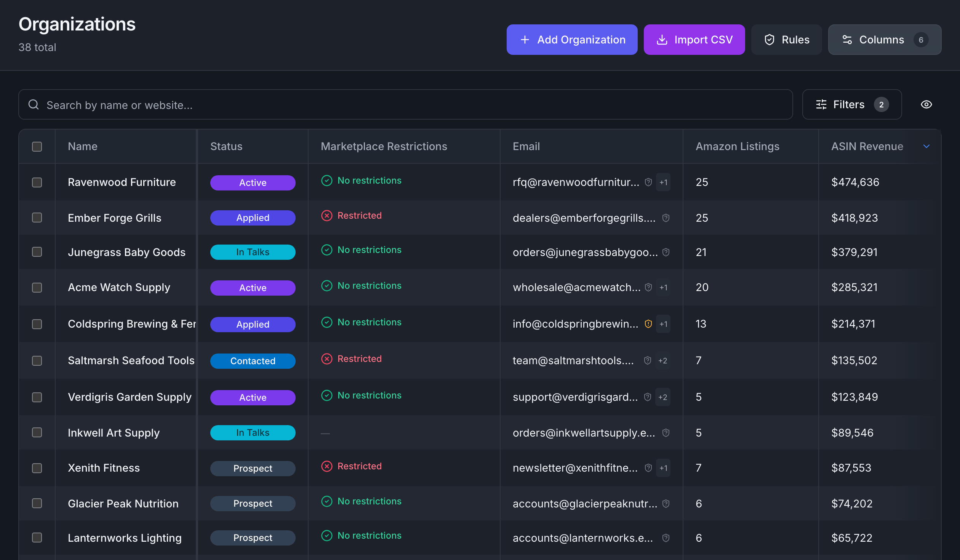Sort by the Amazon Listings column header
Image resolution: width=960 pixels, height=560 pixels.
point(738,146)
